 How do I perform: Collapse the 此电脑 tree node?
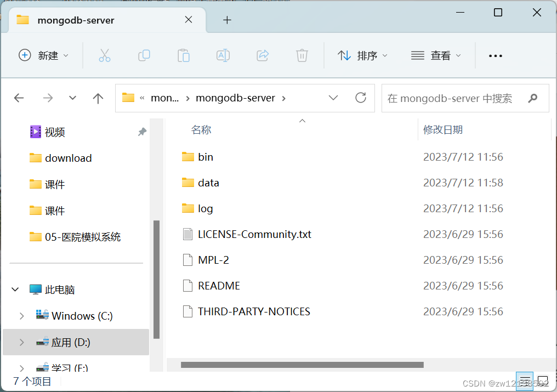pos(15,289)
